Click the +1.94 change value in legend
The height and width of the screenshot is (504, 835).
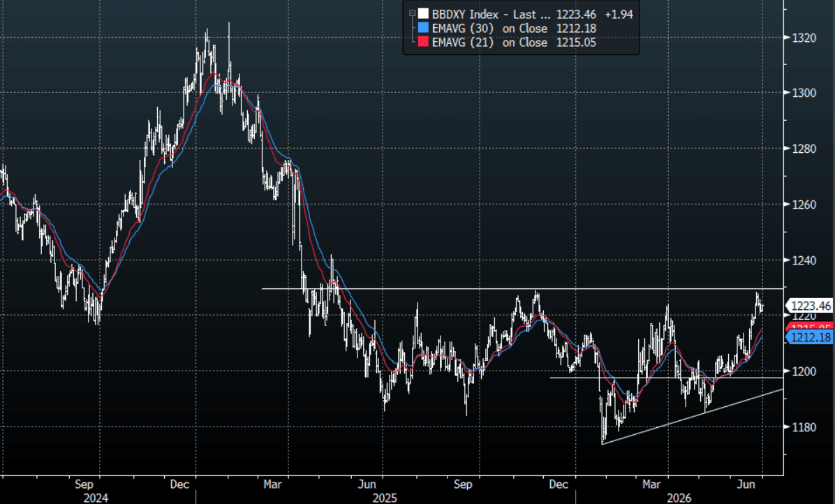619,15
